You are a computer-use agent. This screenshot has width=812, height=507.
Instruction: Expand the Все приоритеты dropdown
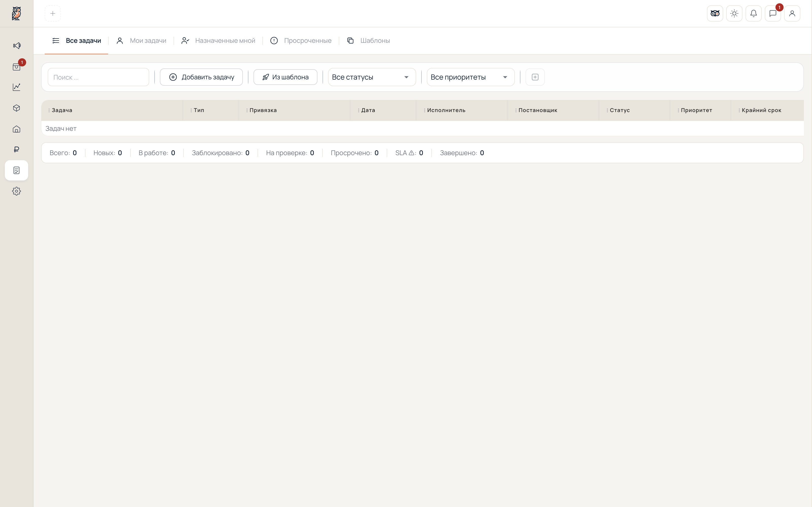click(x=470, y=77)
